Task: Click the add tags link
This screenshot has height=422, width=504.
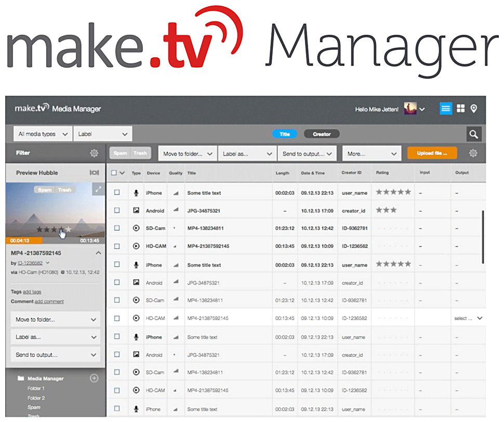Action: (x=32, y=292)
